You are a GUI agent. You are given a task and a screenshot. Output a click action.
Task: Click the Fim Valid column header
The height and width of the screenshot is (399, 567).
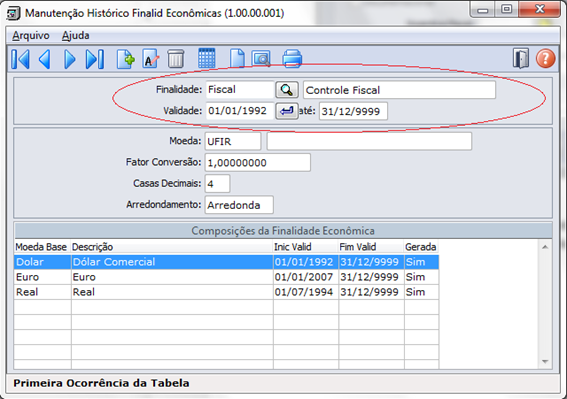(x=371, y=247)
